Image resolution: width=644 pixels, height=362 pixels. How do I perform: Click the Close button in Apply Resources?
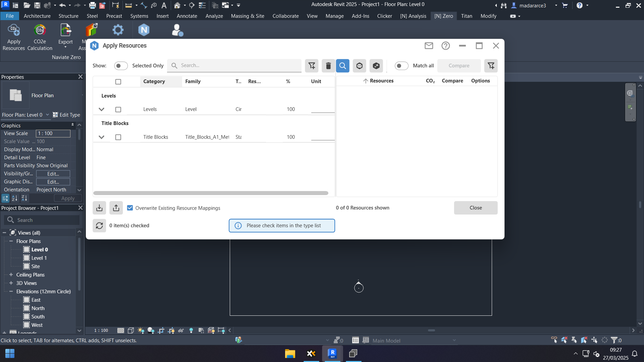click(x=476, y=208)
